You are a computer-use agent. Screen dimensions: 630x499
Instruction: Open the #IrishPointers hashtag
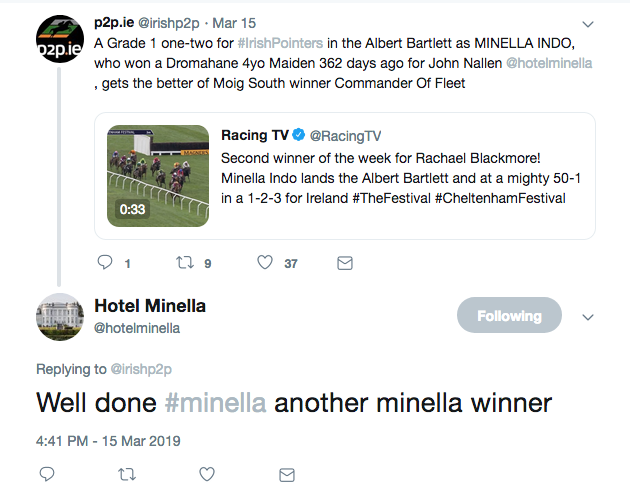(x=280, y=43)
